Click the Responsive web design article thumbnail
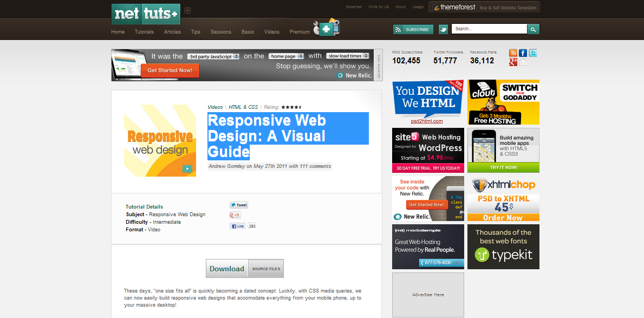Image resolution: width=644 pixels, height=318 pixels. pos(160,141)
